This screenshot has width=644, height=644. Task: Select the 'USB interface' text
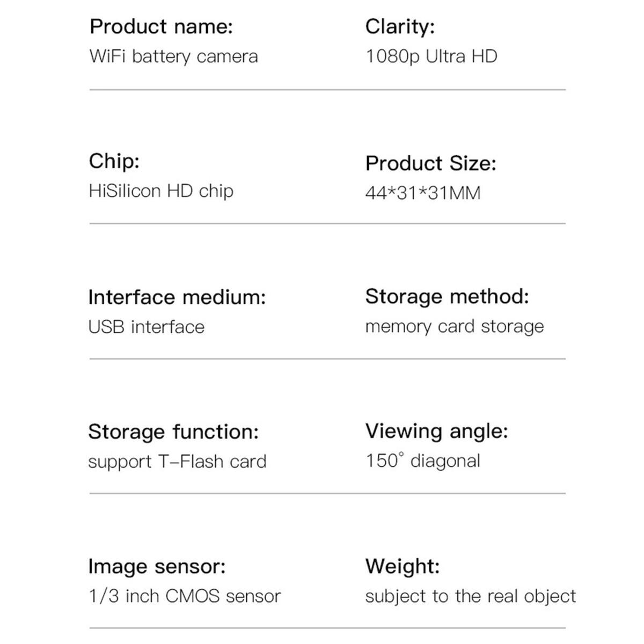point(147,327)
